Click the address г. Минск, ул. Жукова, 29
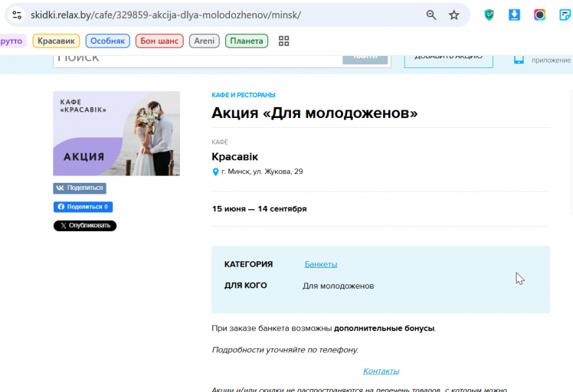573x392 pixels. pos(262,171)
